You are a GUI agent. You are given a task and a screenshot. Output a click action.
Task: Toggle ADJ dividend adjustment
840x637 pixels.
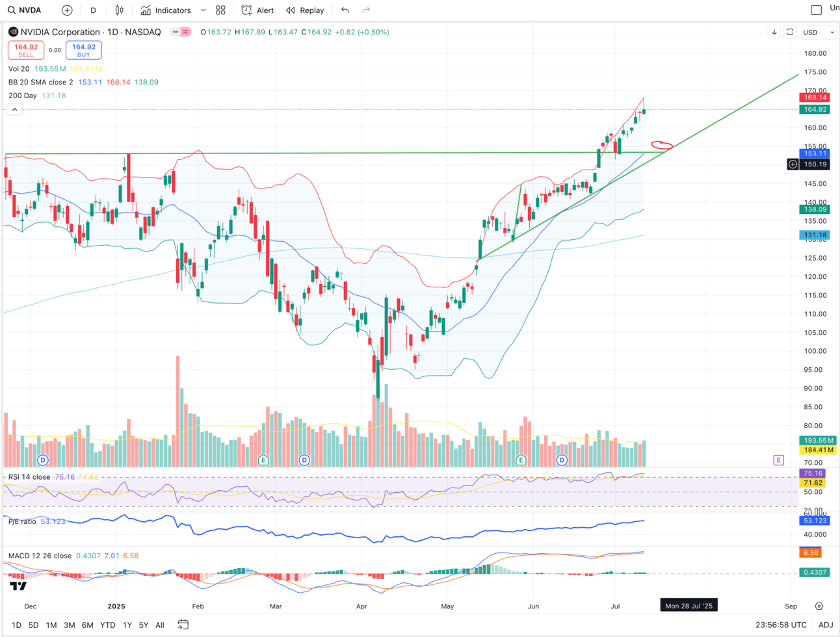[826, 625]
